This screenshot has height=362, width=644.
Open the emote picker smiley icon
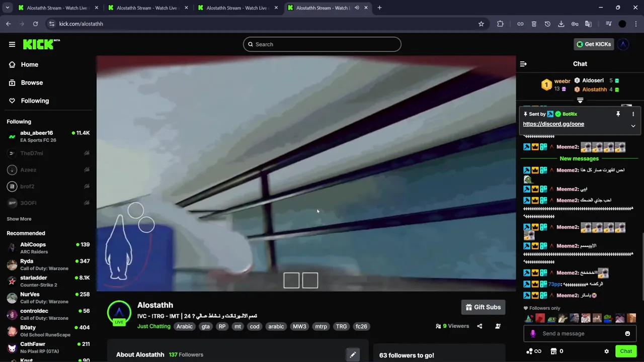click(x=627, y=333)
